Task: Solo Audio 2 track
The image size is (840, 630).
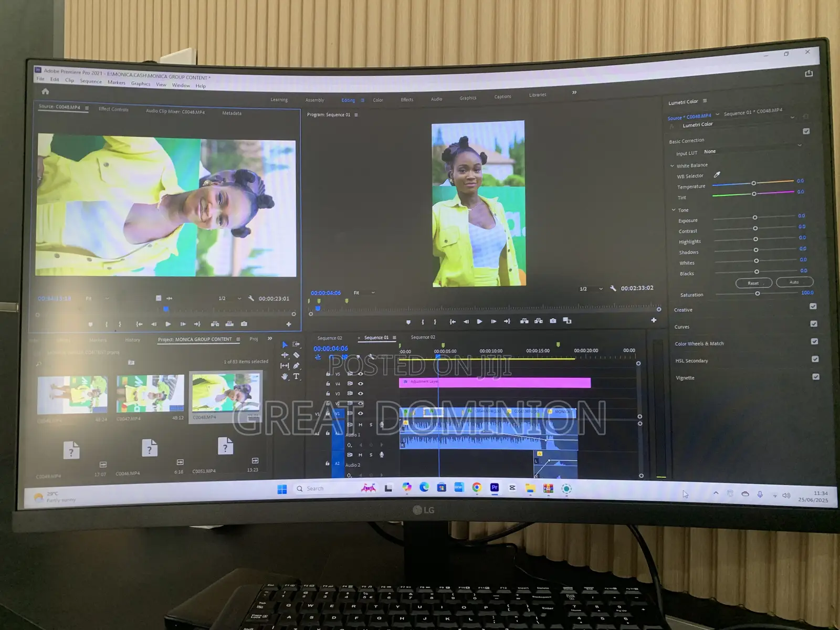Action: pyautogui.click(x=371, y=455)
